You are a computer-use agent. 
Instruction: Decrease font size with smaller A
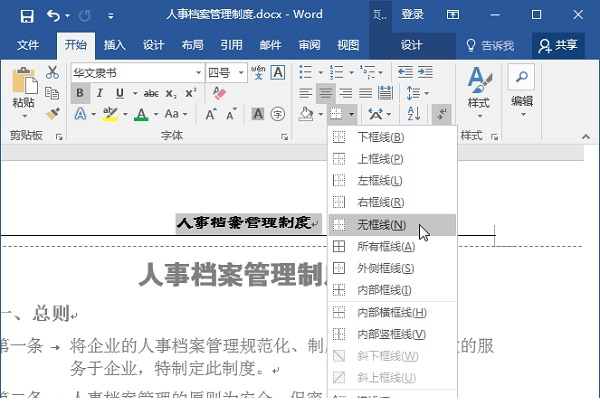231,114
